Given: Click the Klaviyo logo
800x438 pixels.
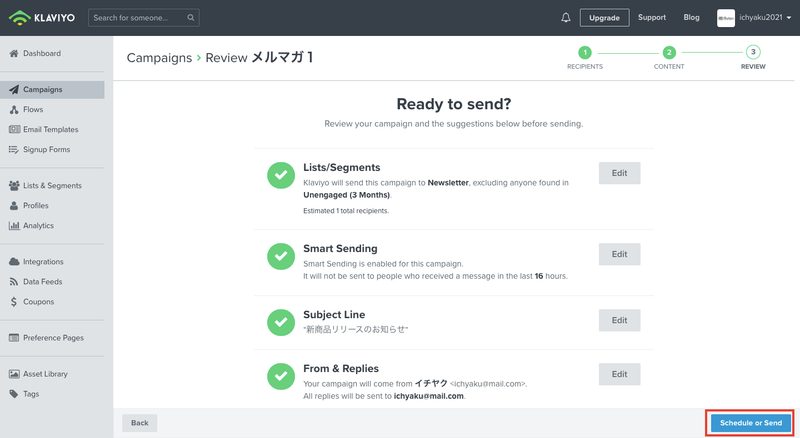Looking at the screenshot, I should 42,17.
